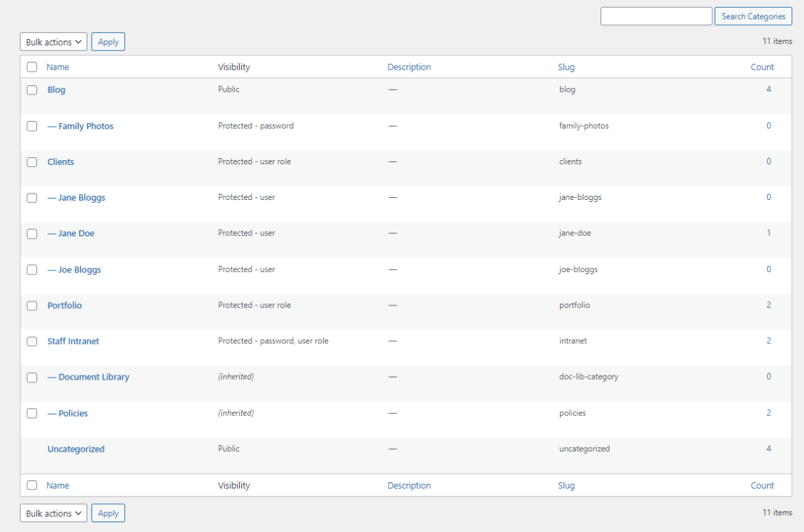The width and height of the screenshot is (804, 532).
Task: Check the Jane Doe category checkbox
Action: point(32,234)
